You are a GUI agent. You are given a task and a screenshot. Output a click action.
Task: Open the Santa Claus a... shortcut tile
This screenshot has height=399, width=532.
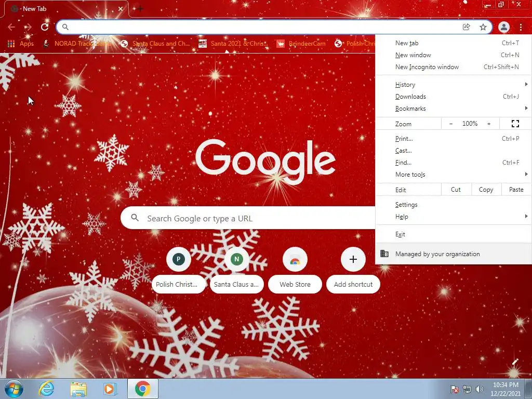(236, 270)
